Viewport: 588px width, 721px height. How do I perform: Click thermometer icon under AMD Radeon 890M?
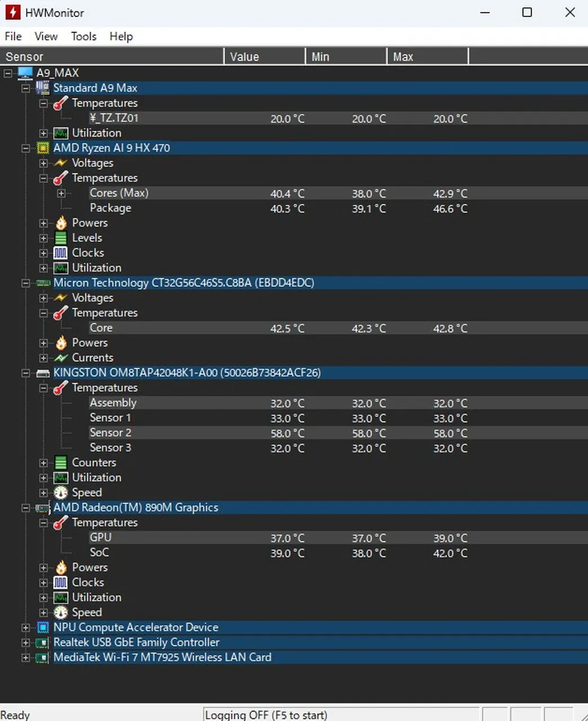click(60, 523)
